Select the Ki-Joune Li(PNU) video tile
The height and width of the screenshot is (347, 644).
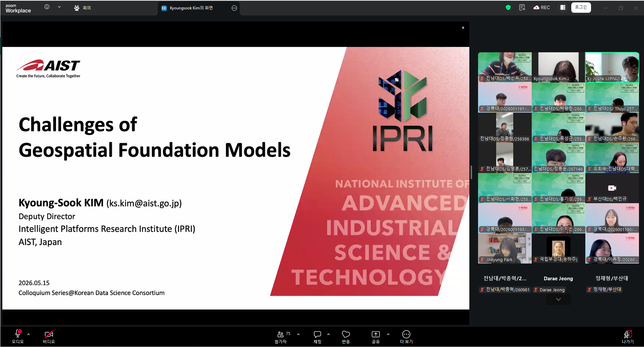click(x=612, y=67)
